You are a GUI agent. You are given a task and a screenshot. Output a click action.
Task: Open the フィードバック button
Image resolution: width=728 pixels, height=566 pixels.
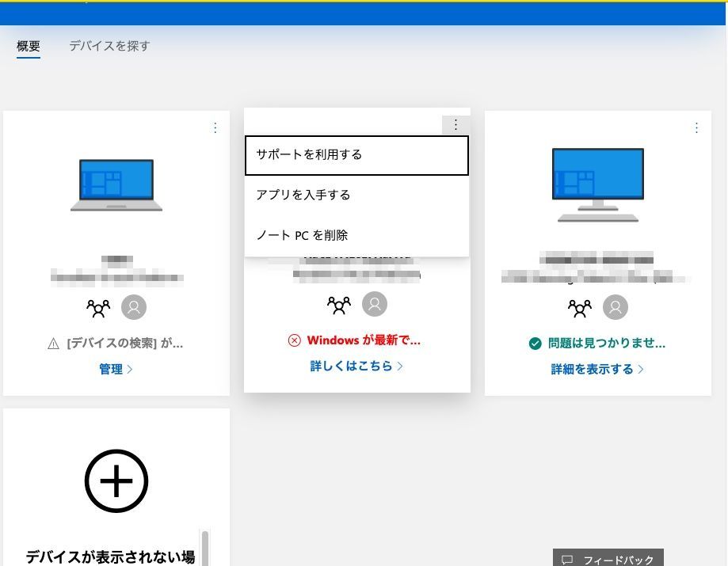(608, 559)
